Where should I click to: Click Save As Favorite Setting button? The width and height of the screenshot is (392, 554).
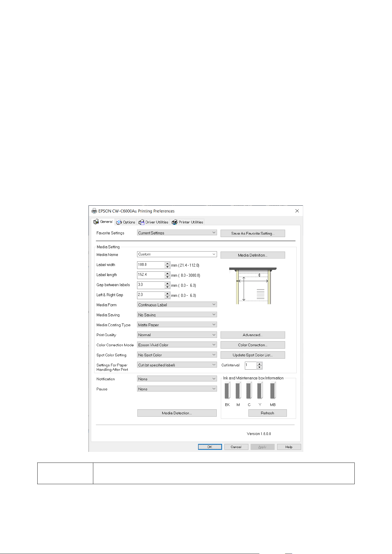tap(253, 233)
